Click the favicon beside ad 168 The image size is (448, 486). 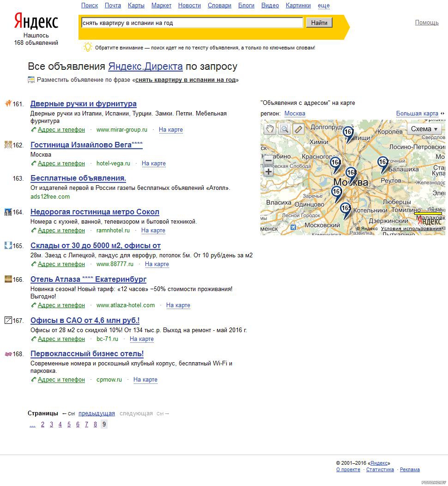8,354
